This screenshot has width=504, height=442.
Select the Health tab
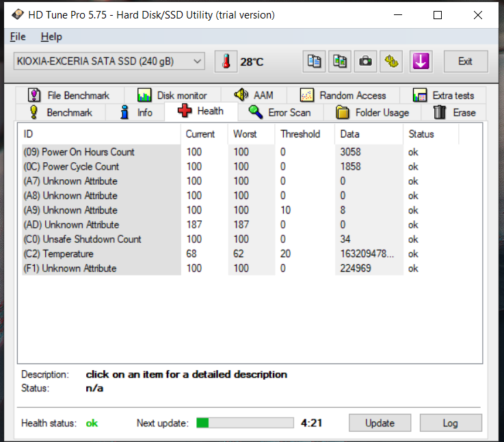[201, 112]
